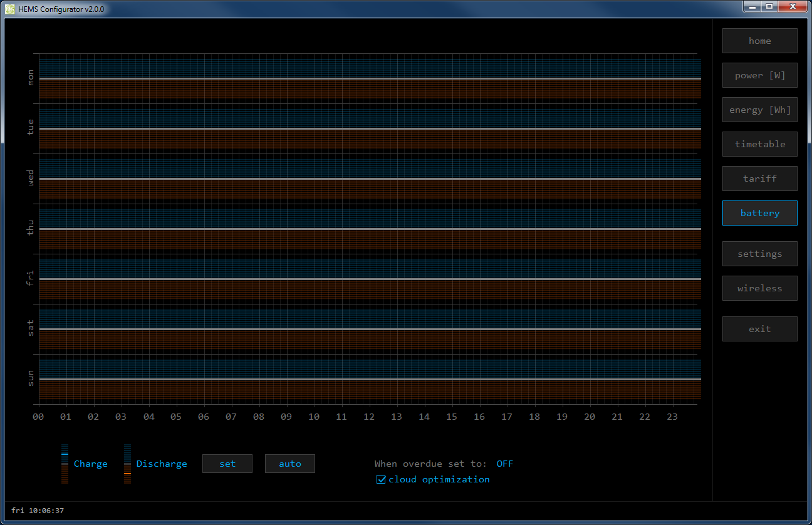Screen dimensions: 812x525
Task: Select the Discharge mode label
Action: [162, 464]
